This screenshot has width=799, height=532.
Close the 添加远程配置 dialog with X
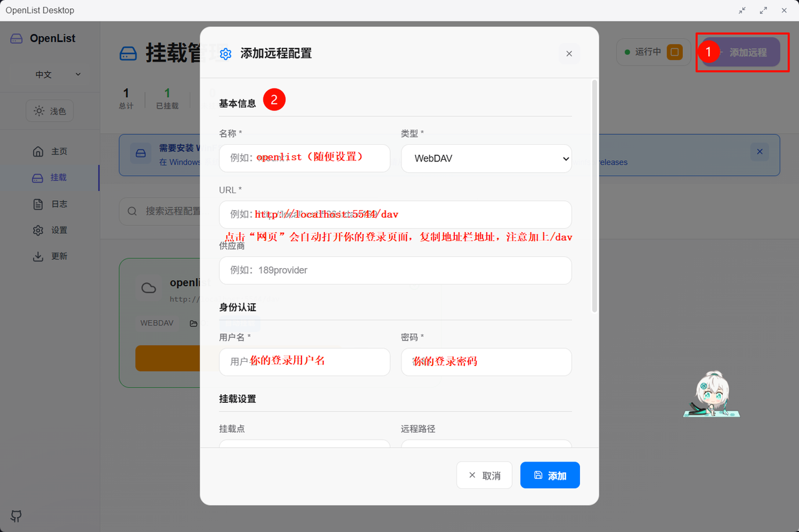coord(569,54)
